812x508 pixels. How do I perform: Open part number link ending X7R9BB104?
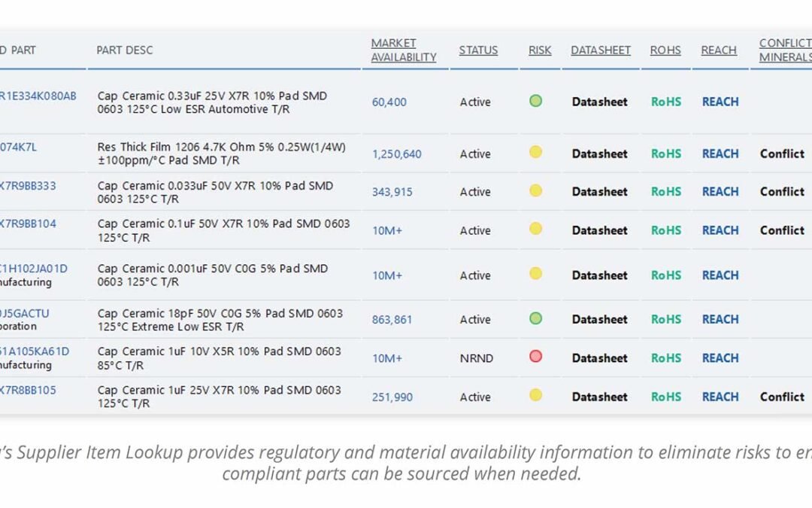tap(28, 224)
